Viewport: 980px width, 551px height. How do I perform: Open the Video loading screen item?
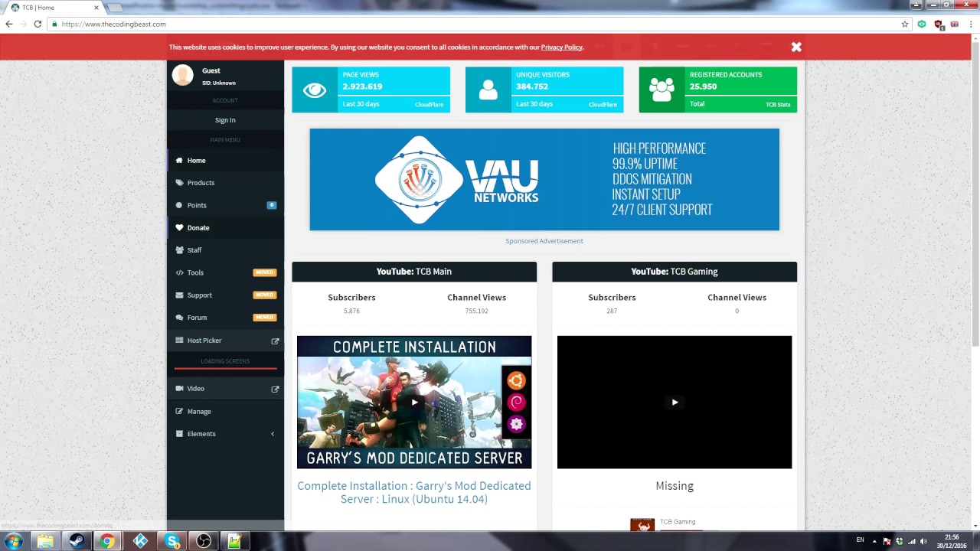225,389
